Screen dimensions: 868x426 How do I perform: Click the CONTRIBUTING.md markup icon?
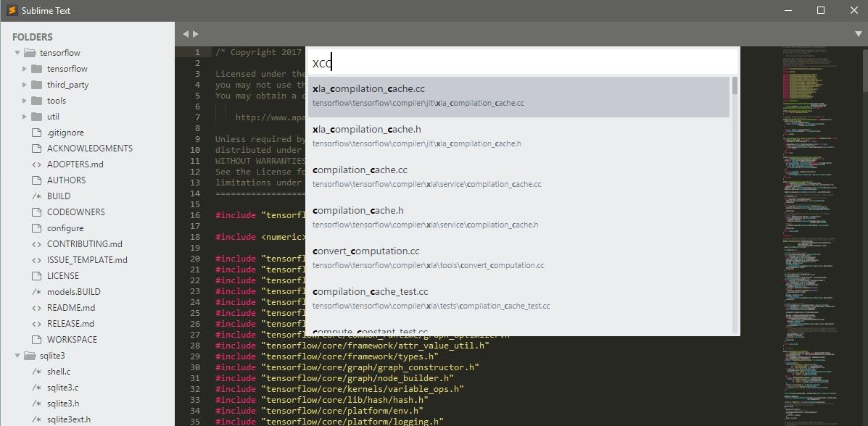pyautogui.click(x=36, y=244)
